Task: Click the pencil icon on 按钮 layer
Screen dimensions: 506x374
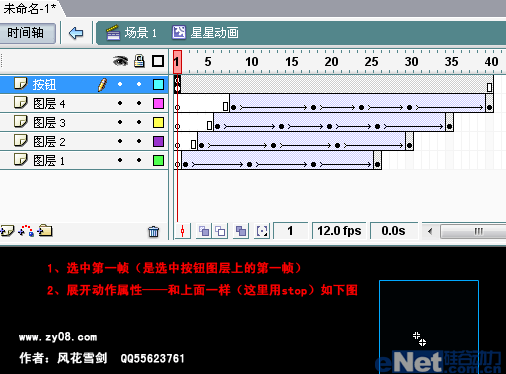Action: [102, 85]
